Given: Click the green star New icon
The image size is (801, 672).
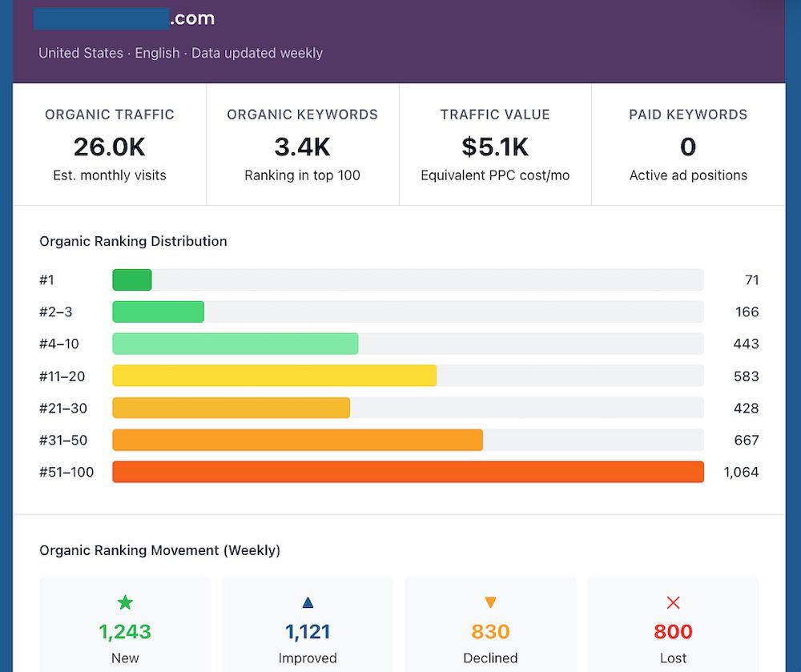Looking at the screenshot, I should [125, 602].
